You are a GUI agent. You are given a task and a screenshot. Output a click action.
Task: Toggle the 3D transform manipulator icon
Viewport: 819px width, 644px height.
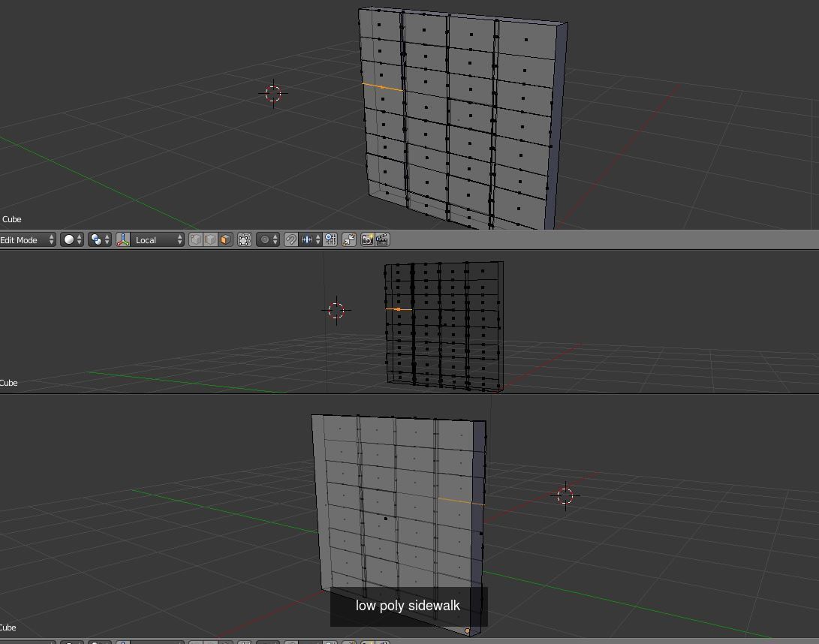[x=123, y=239]
